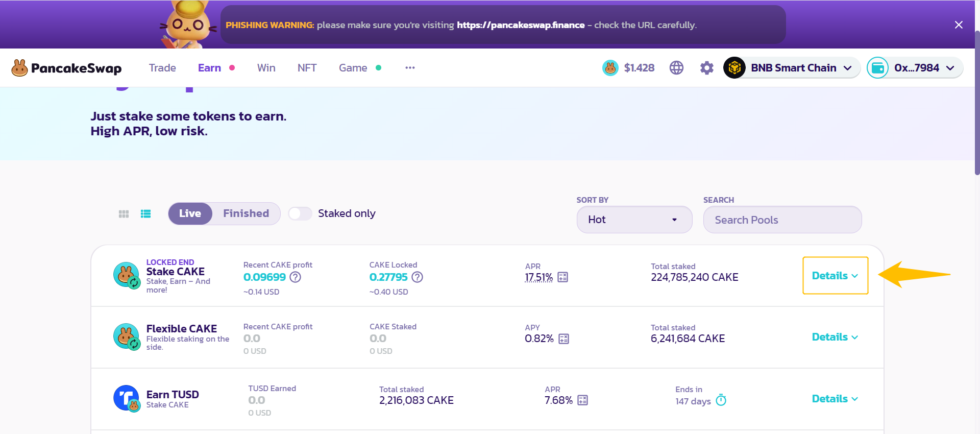
Task: Click the 2,216,083 CAKE total staked value
Action: 416,400
